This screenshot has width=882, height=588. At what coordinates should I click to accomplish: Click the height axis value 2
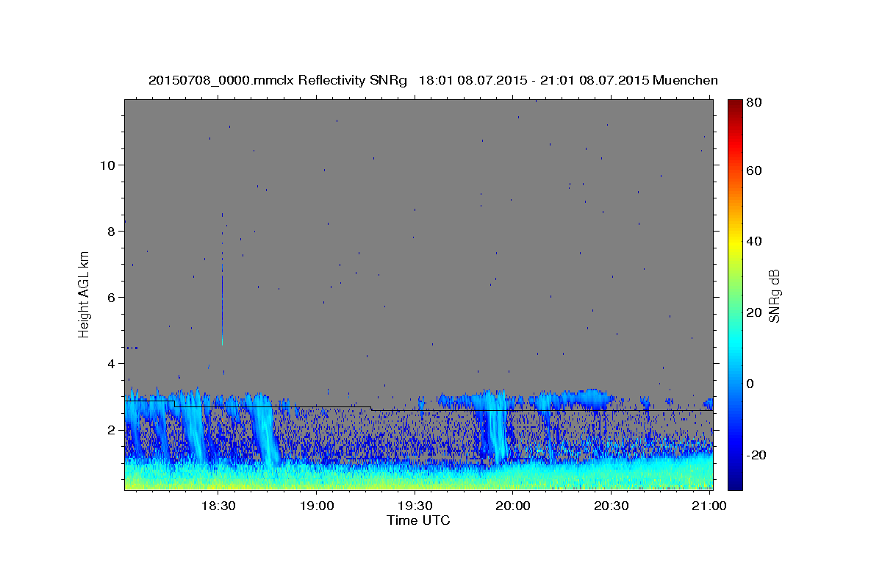click(112, 429)
